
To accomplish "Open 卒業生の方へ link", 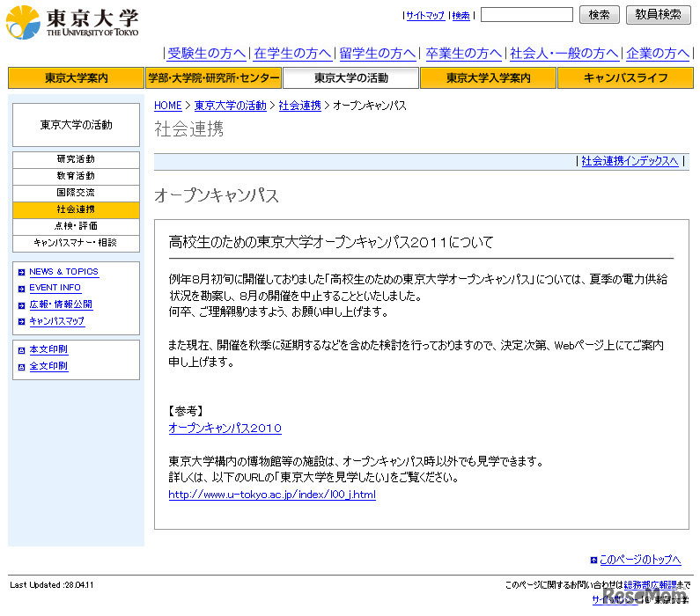I will (464, 54).
